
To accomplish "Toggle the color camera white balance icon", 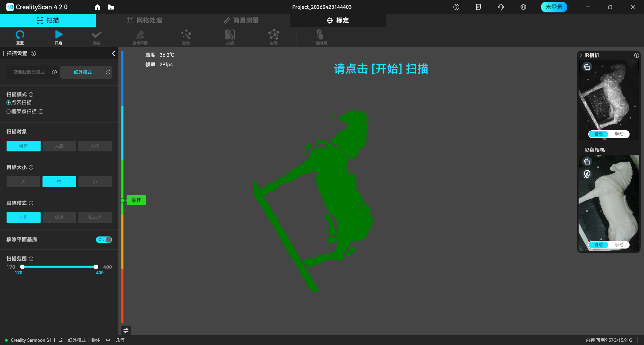I will (x=587, y=174).
